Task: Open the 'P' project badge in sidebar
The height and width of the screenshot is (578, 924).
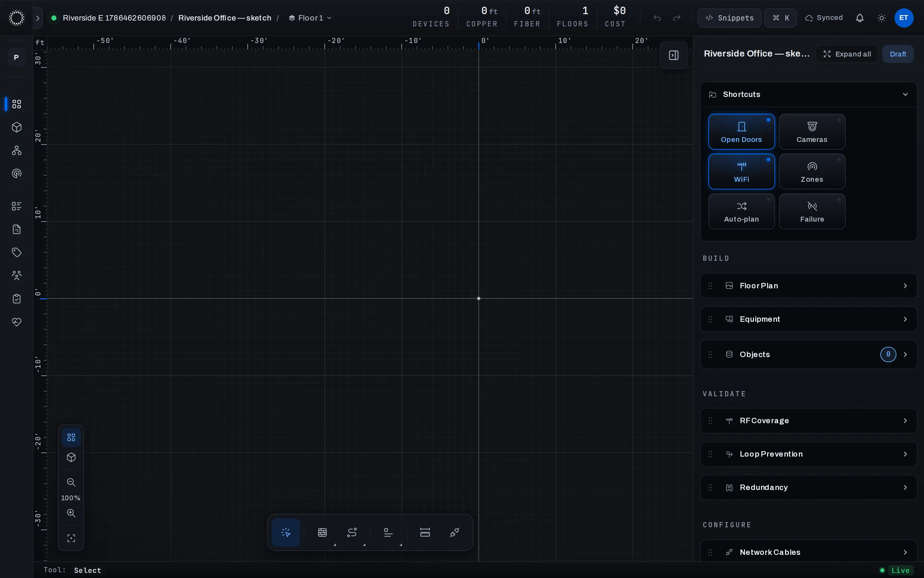Action: [x=16, y=57]
